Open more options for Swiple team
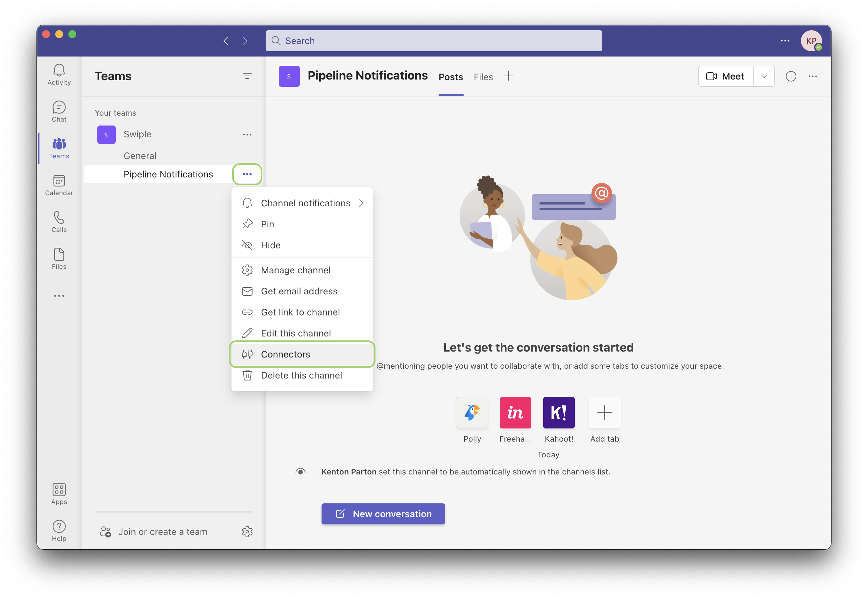 coord(247,134)
